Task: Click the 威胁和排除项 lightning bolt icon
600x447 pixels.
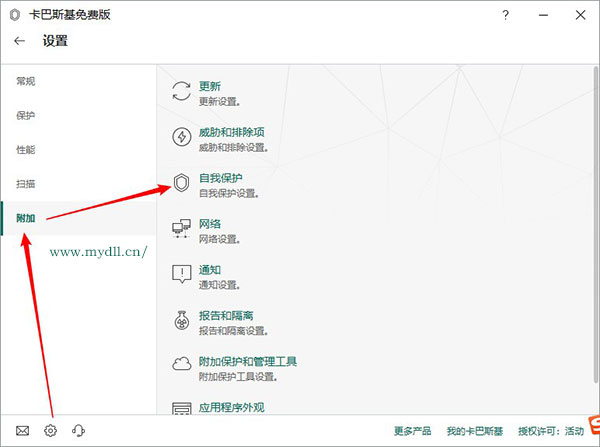Action: pyautogui.click(x=181, y=137)
